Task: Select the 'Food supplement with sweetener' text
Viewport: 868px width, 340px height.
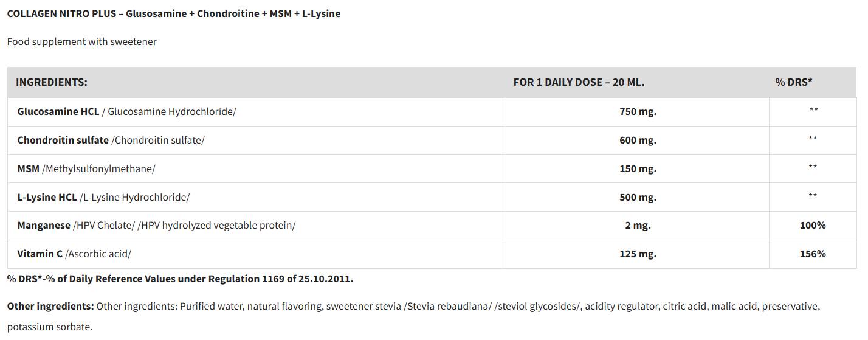Action: [82, 41]
